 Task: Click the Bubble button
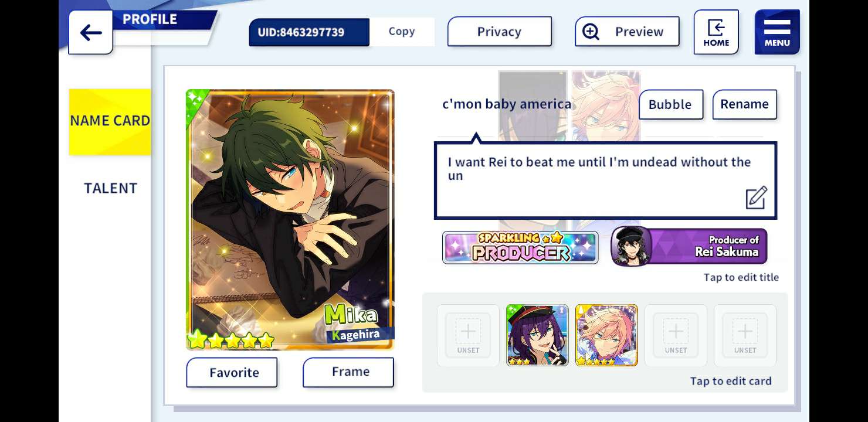coord(670,104)
